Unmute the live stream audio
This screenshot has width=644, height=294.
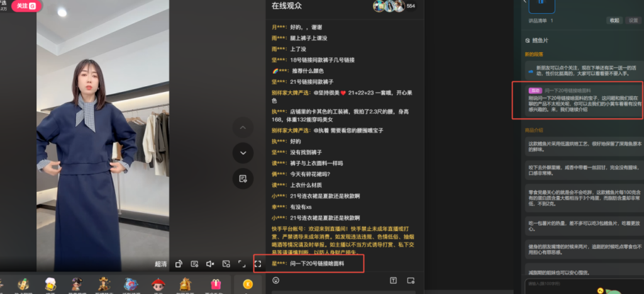click(211, 264)
